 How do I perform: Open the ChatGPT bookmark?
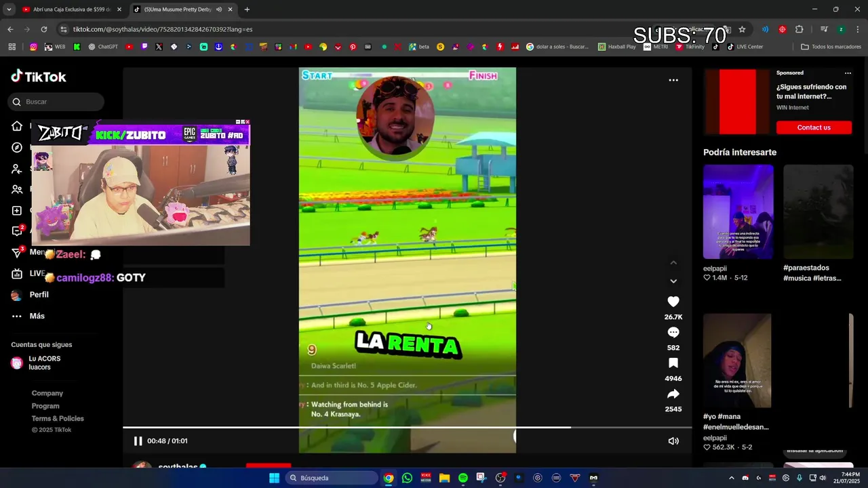click(102, 47)
